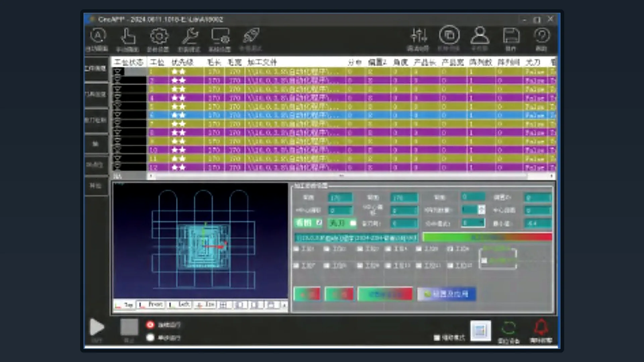Toggle the 看图 checkbox in the green button
This screenshot has height=362, width=644.
tap(319, 223)
